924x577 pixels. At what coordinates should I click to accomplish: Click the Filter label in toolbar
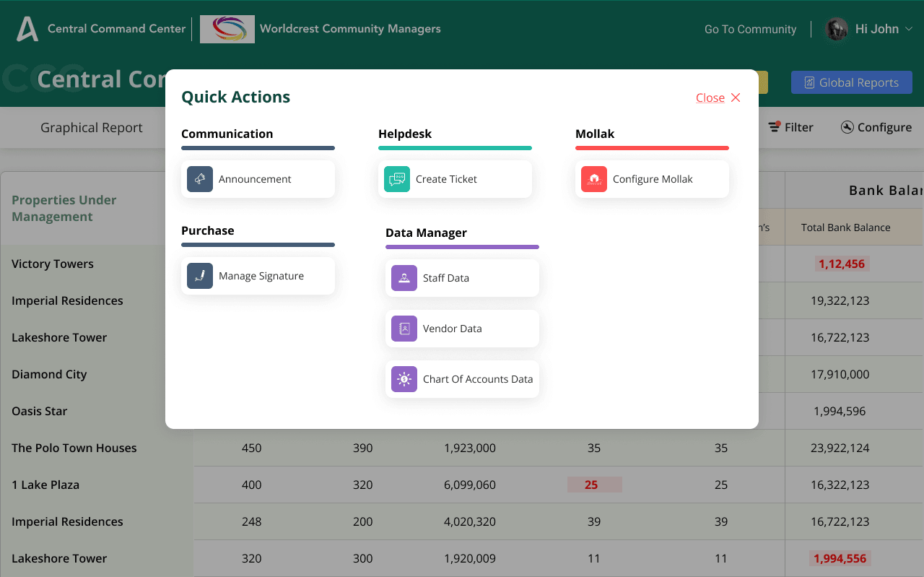click(799, 127)
